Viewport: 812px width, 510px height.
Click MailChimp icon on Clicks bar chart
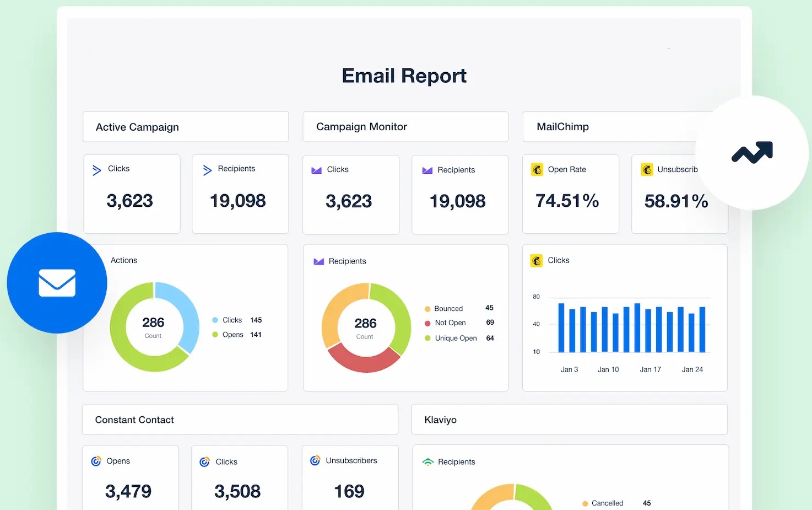[x=537, y=260]
